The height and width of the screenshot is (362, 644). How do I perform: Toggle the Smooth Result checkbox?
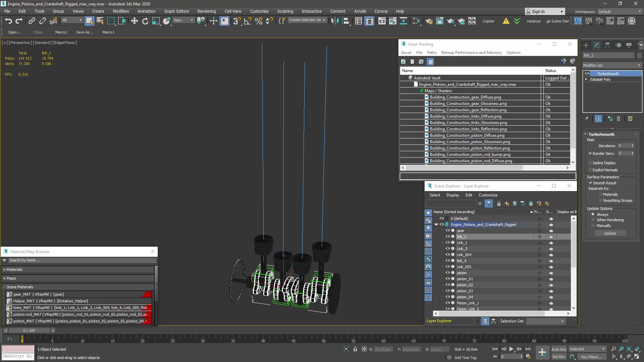591,183
